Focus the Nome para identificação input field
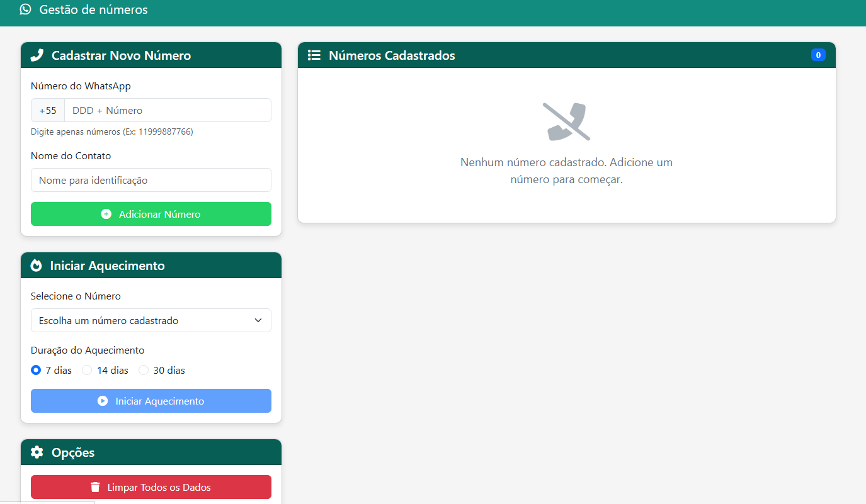 (151, 180)
